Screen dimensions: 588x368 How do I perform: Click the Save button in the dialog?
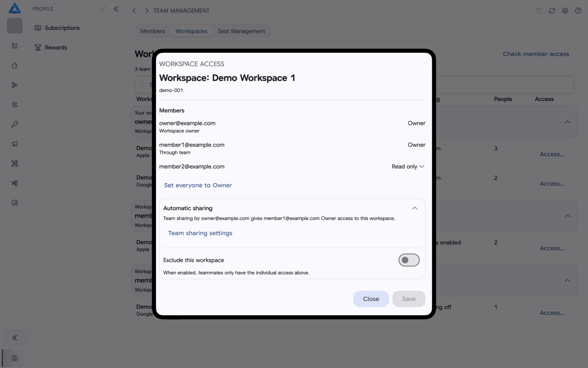(409, 299)
